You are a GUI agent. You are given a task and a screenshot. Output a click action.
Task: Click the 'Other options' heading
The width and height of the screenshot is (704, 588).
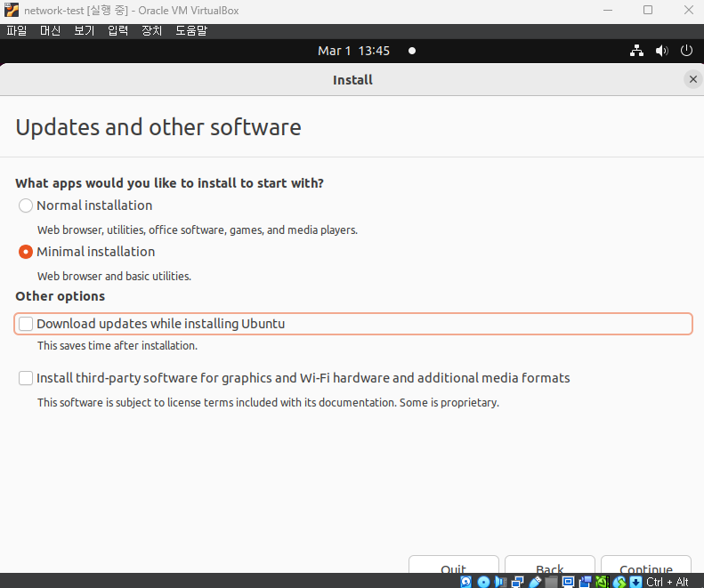(x=61, y=296)
